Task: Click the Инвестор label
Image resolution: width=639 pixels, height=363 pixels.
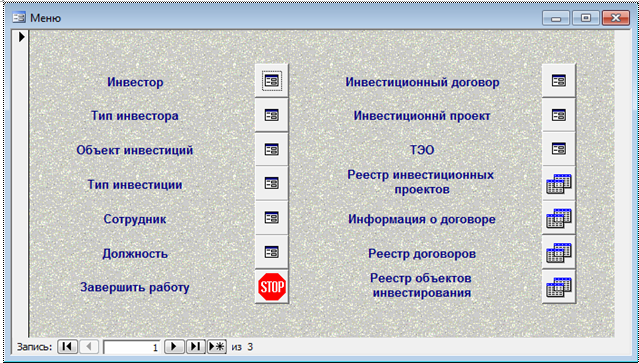Action: coord(135,82)
